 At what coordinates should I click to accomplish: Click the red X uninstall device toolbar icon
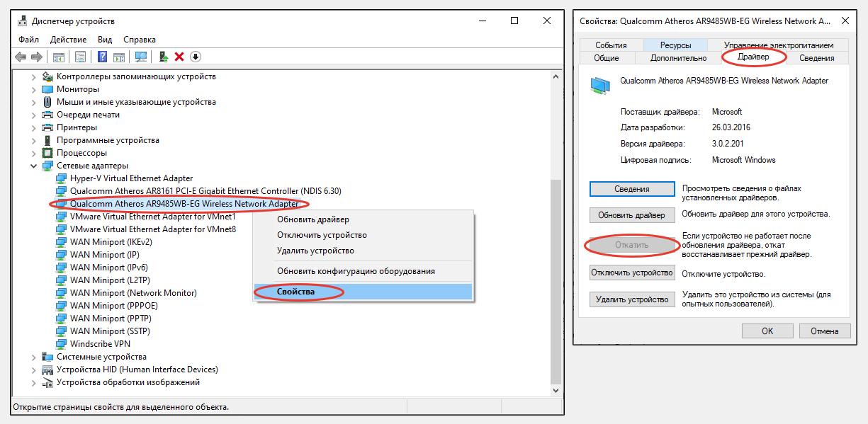(179, 57)
